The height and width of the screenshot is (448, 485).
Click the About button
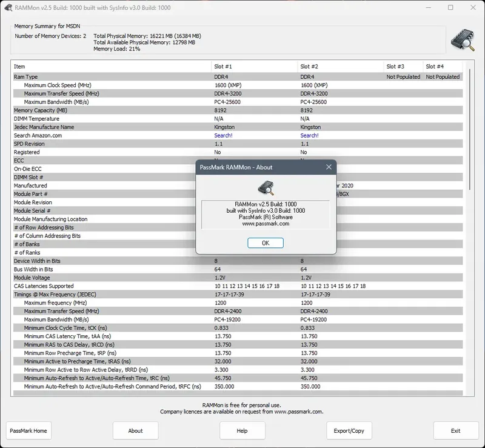135,430
